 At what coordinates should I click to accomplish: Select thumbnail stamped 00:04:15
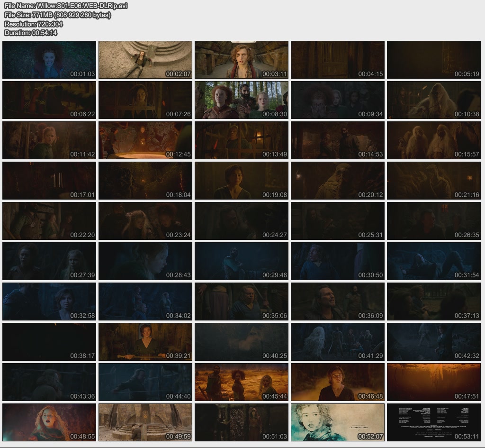tap(338, 60)
